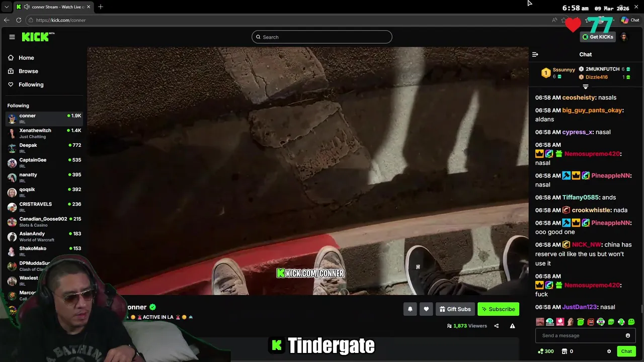Click the Search box
Screen dimensions: 644x362
pyautogui.click(x=321, y=37)
